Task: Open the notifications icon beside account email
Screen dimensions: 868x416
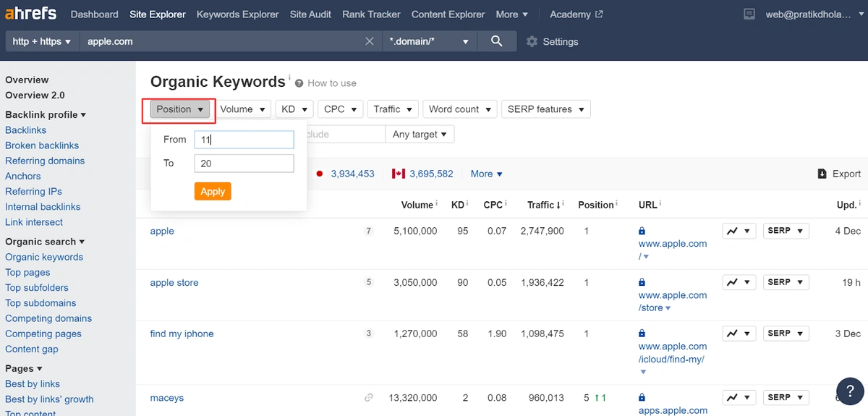Action: 749,14
